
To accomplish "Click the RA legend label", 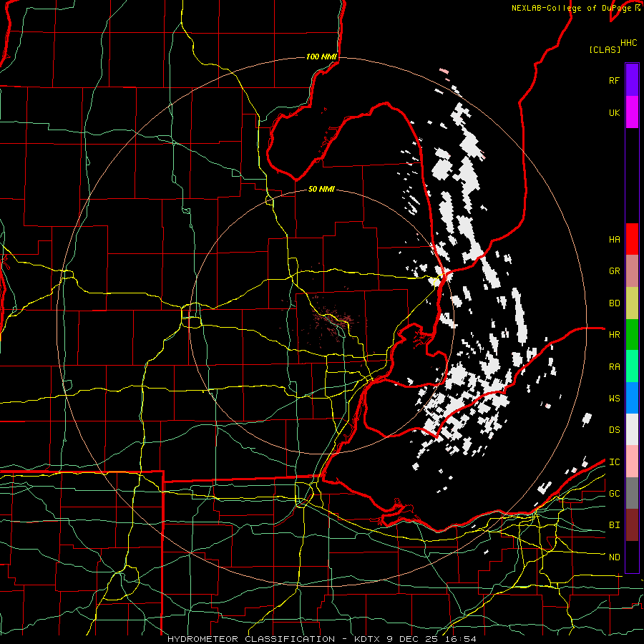I will pos(614,367).
